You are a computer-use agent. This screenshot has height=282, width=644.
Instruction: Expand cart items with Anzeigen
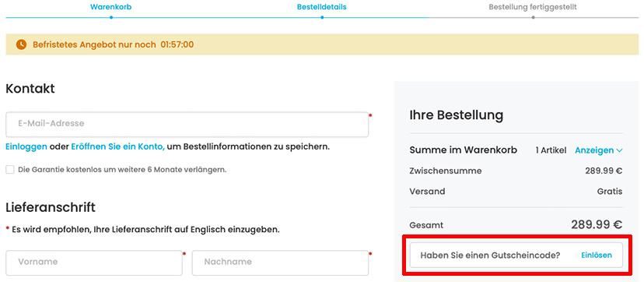598,150
